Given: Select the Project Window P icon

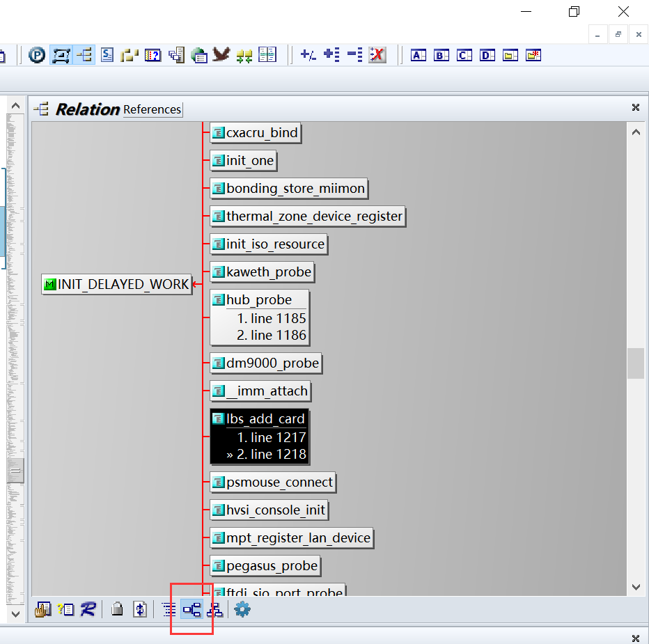Looking at the screenshot, I should click(36, 55).
